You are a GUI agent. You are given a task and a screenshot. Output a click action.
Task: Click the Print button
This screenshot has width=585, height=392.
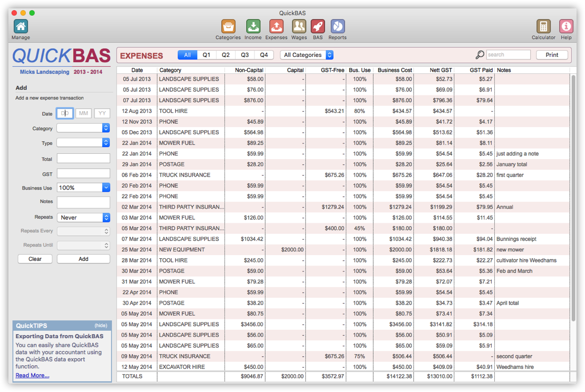pyautogui.click(x=552, y=54)
